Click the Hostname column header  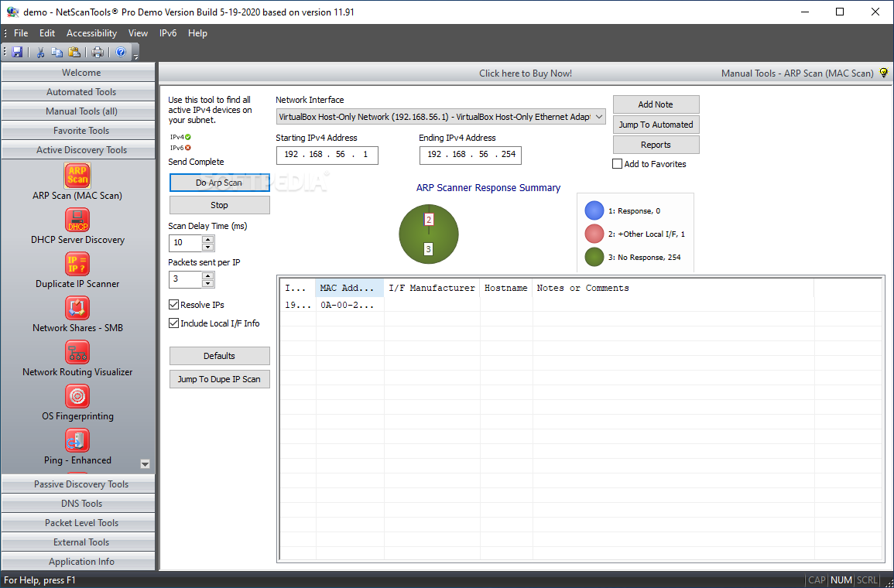[x=505, y=289]
